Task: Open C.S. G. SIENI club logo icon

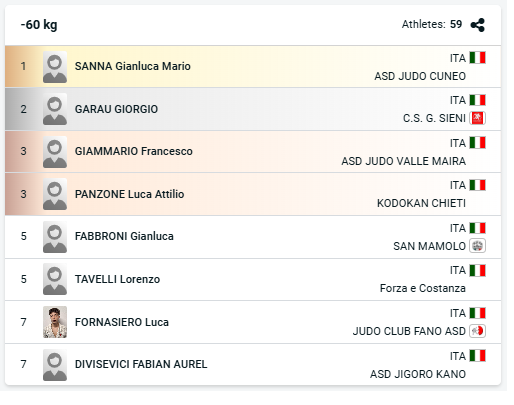Action: point(477,118)
